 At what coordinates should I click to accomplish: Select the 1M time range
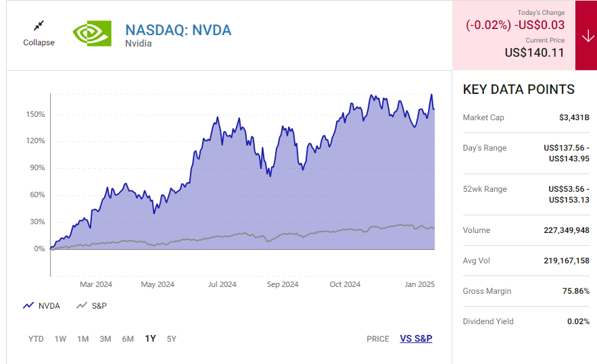pos(83,339)
